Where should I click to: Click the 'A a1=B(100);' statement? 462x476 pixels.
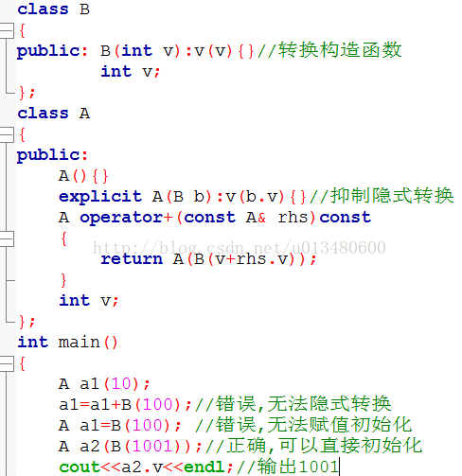coord(120,426)
